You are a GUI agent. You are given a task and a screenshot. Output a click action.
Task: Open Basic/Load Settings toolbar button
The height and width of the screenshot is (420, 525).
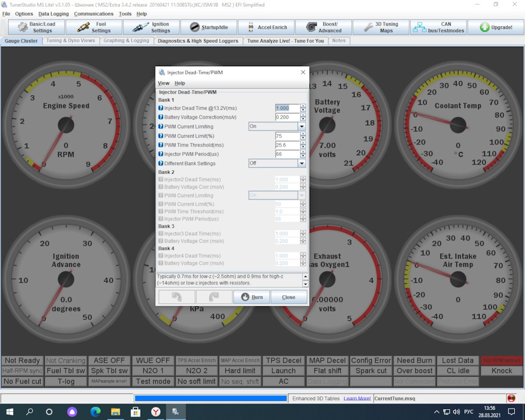[x=37, y=27]
